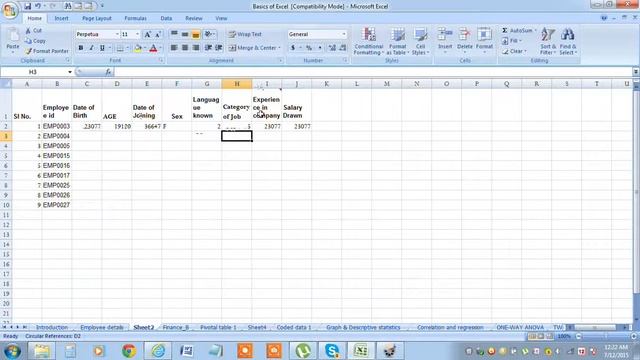Screen dimensions: 640x360
Task: Apply fill color to the cell
Action: click(x=138, y=48)
